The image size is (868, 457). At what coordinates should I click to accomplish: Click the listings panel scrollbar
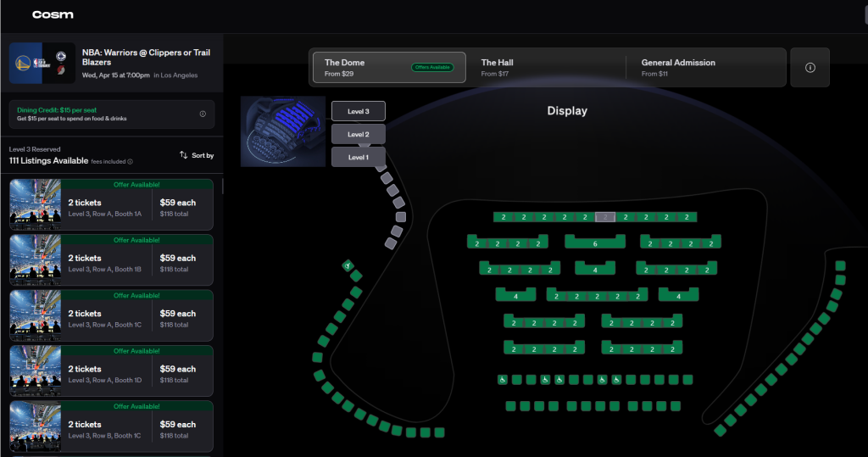tap(223, 187)
